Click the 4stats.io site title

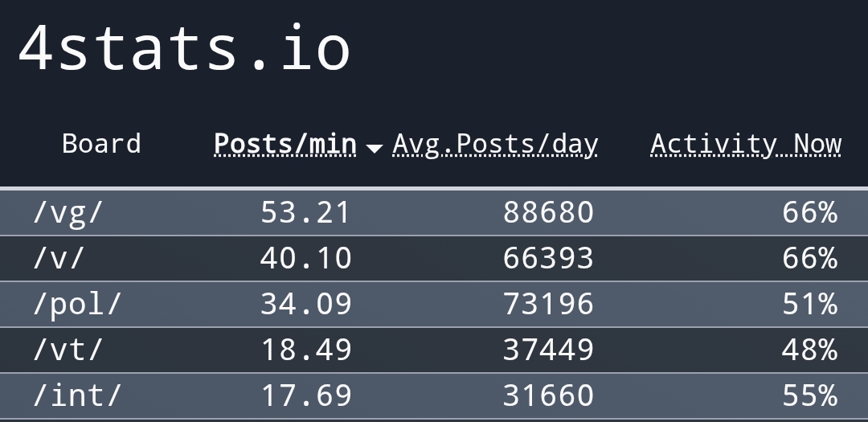tap(183, 50)
